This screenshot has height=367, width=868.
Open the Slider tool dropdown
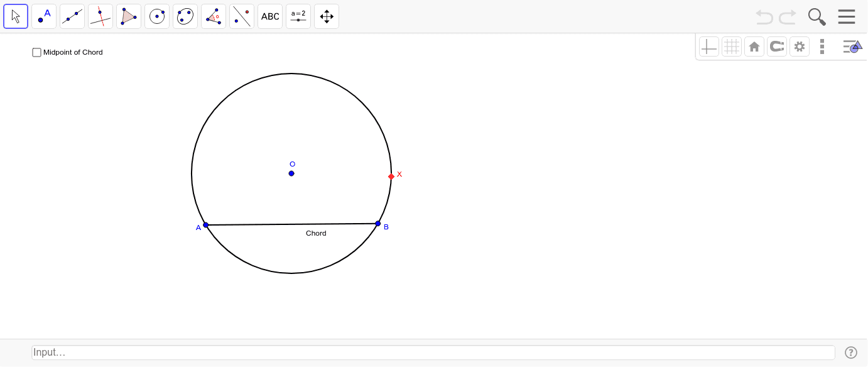tap(298, 16)
